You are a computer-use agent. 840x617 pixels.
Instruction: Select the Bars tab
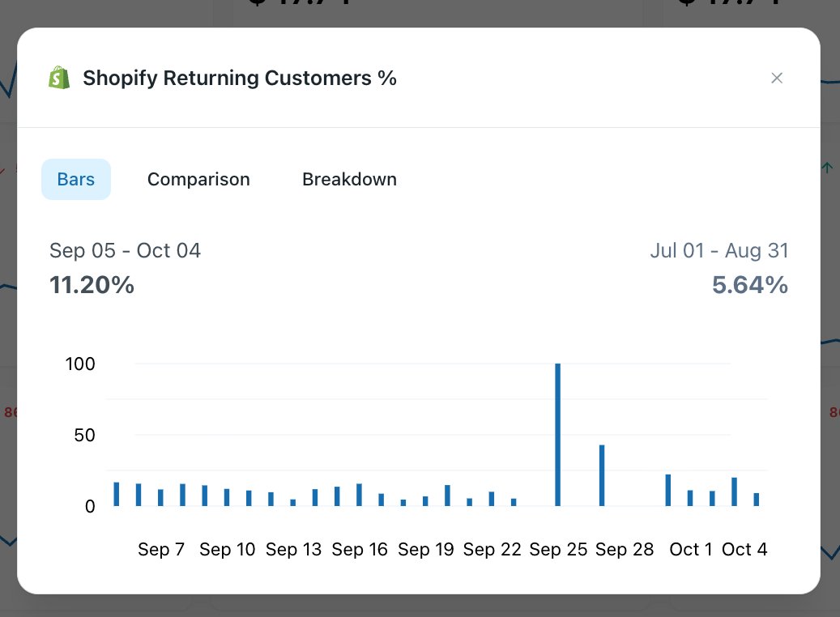76,180
